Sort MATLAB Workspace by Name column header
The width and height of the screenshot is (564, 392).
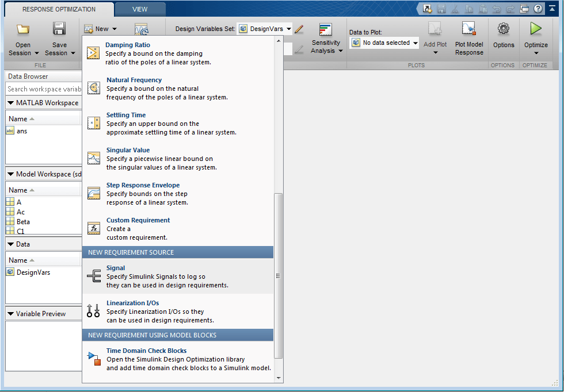44,119
